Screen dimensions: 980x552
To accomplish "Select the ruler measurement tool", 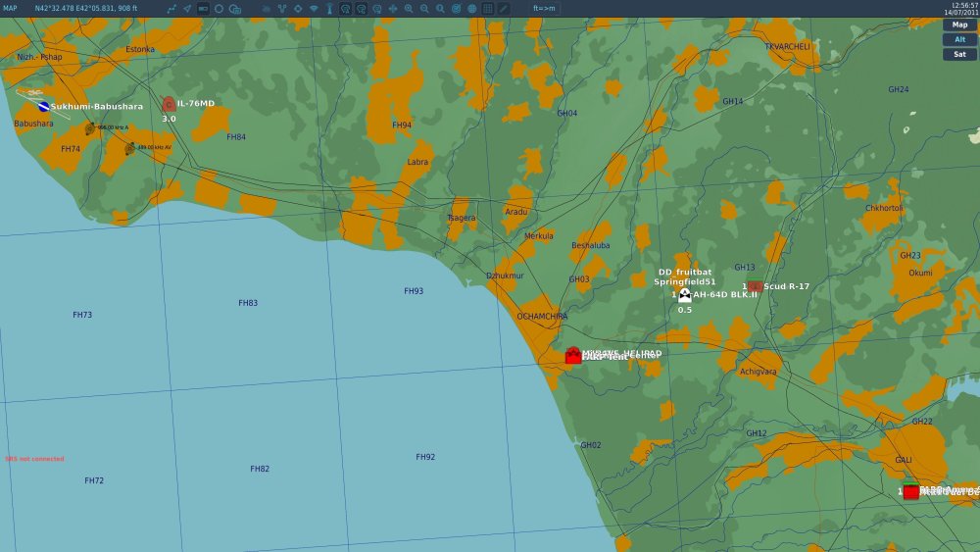I will click(x=504, y=8).
